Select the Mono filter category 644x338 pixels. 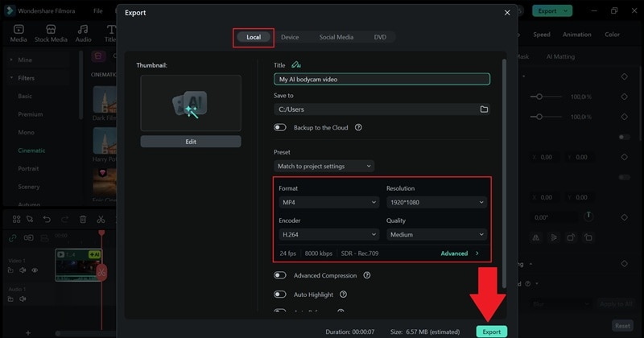26,132
